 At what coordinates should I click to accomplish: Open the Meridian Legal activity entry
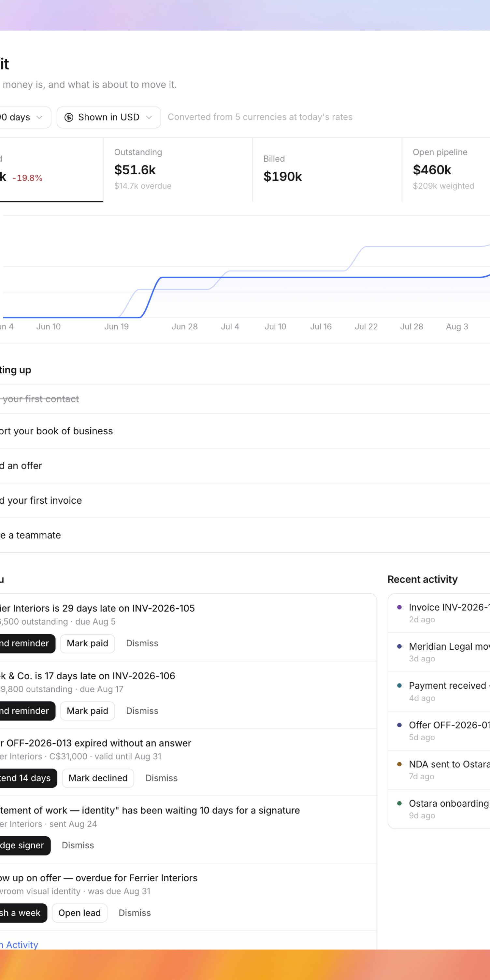pos(440,652)
